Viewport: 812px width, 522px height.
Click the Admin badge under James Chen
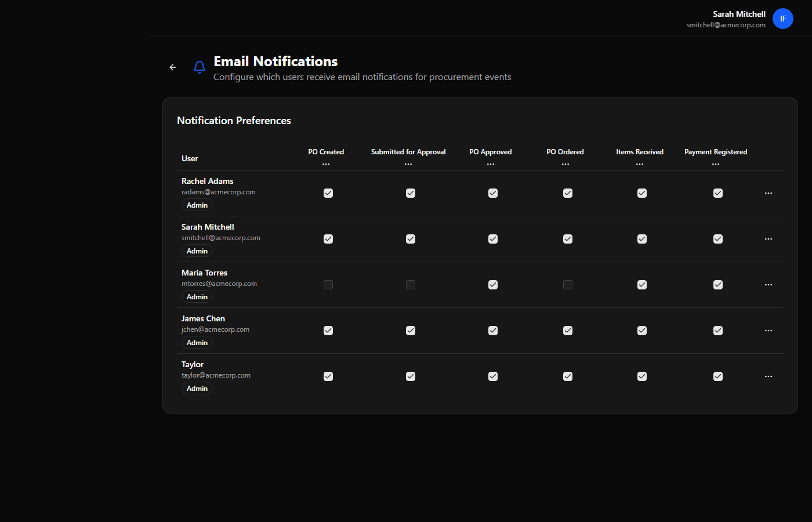(197, 342)
